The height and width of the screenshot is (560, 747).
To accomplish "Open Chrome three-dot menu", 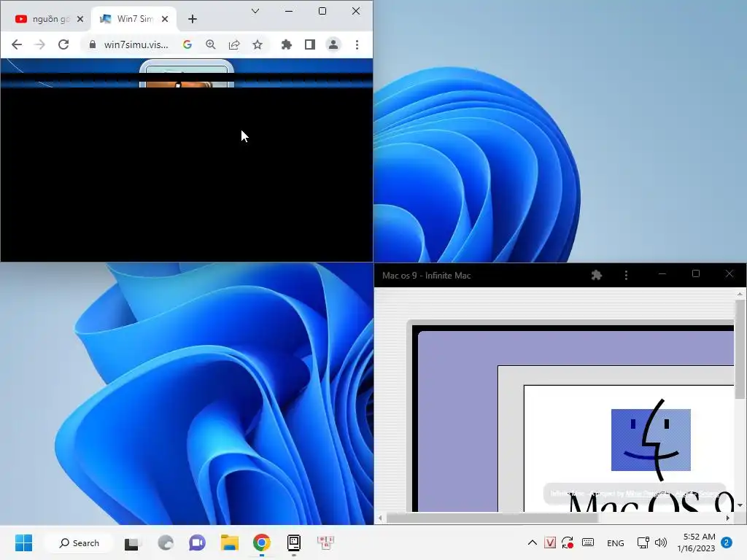I will 357,44.
